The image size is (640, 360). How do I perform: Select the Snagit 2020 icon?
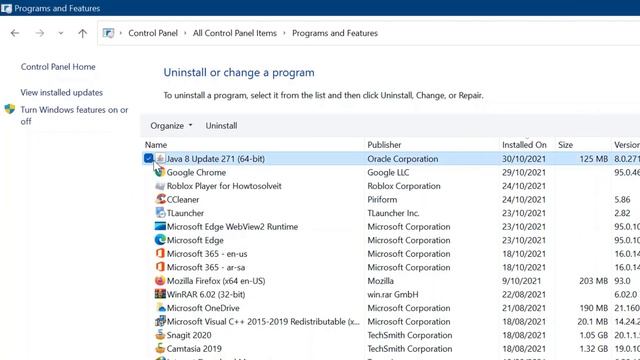pos(160,335)
